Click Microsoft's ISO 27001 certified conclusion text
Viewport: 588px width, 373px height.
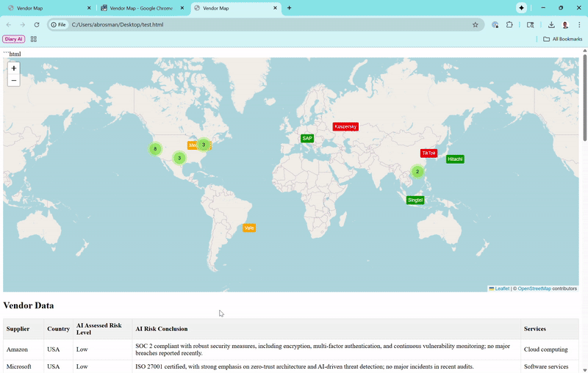coord(304,366)
